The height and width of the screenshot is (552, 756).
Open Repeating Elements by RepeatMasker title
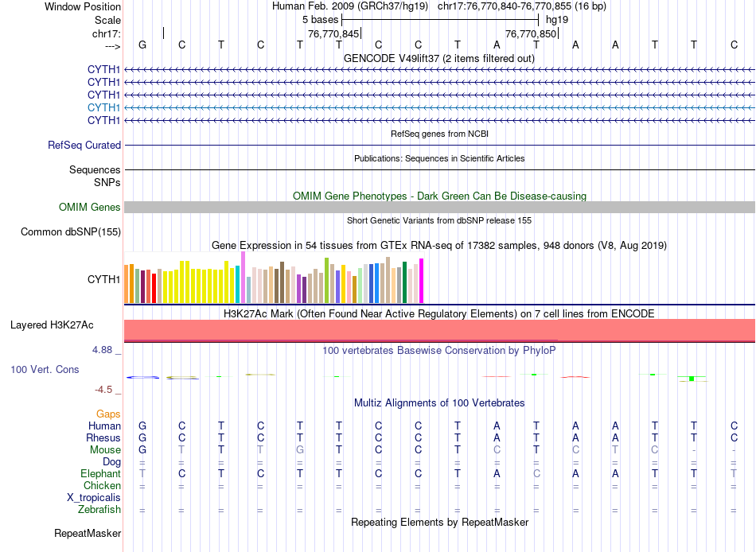440,523
